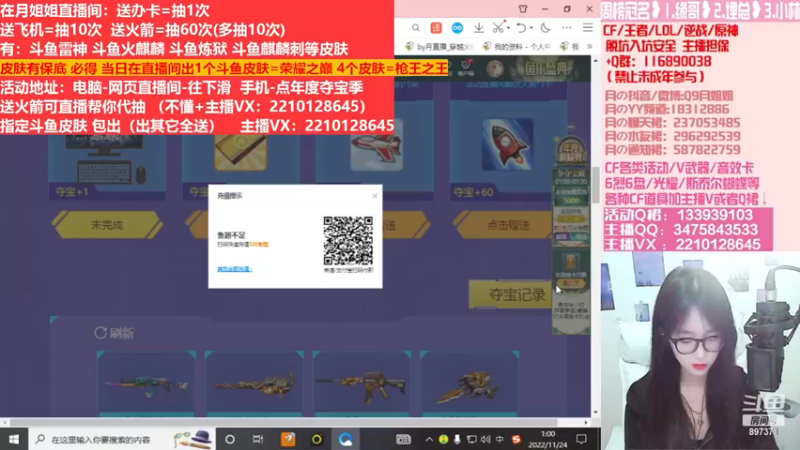This screenshot has height=450, width=800.
Task: Click the network display tray icon
Action: pyautogui.click(x=471, y=439)
